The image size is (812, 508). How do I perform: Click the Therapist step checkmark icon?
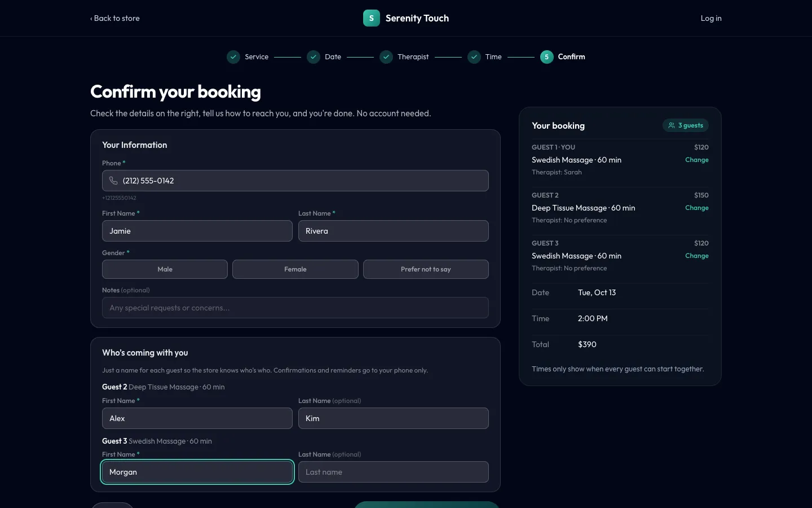coord(386,57)
